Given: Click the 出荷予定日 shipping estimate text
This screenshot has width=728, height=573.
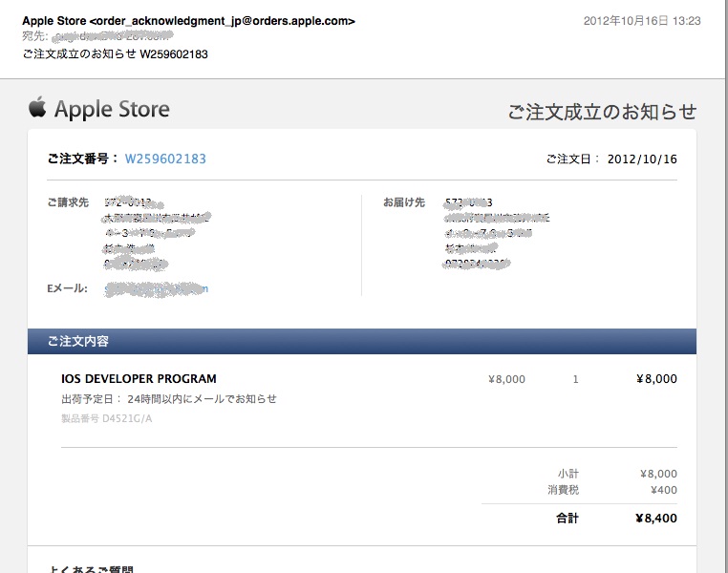Looking at the screenshot, I should pyautogui.click(x=169, y=398).
